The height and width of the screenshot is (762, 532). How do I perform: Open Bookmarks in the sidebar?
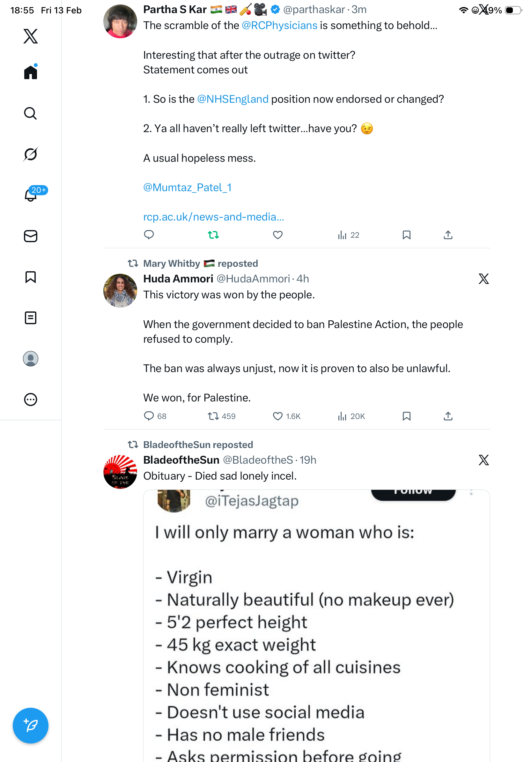tap(31, 277)
